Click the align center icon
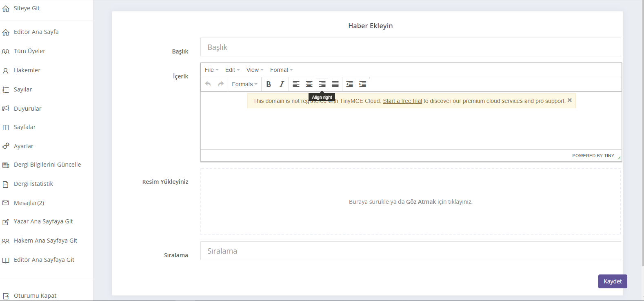644x301 pixels. click(x=309, y=84)
